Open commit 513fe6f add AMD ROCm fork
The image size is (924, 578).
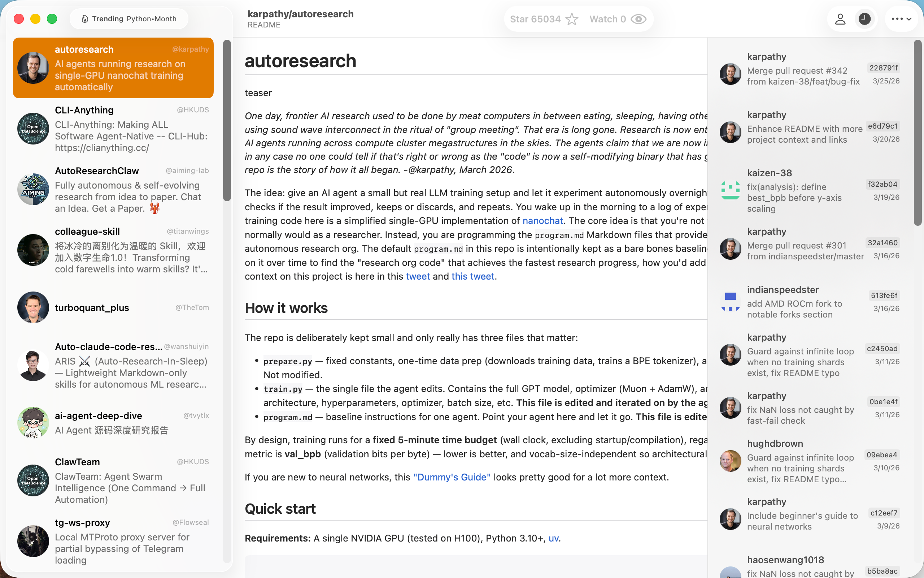click(810, 302)
